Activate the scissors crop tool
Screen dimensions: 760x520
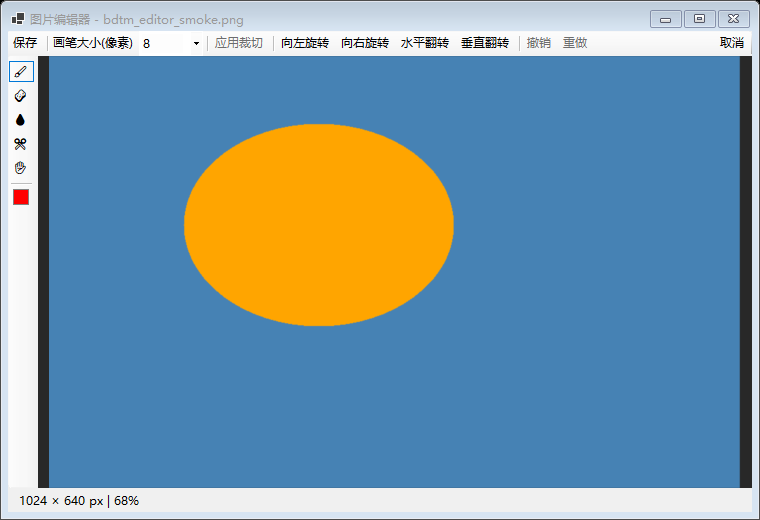(21, 144)
